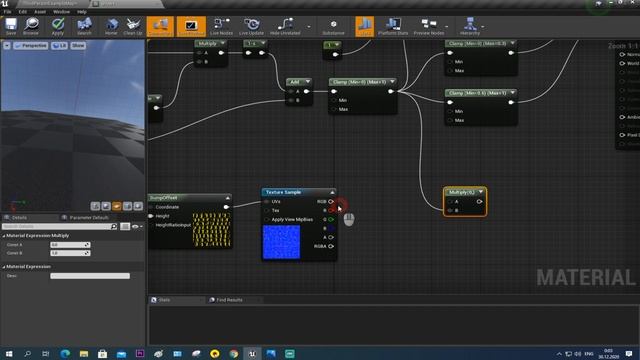This screenshot has height=360, width=640.
Task: Open Hierarchy dropdown arrow
Action: pyautogui.click(x=483, y=27)
